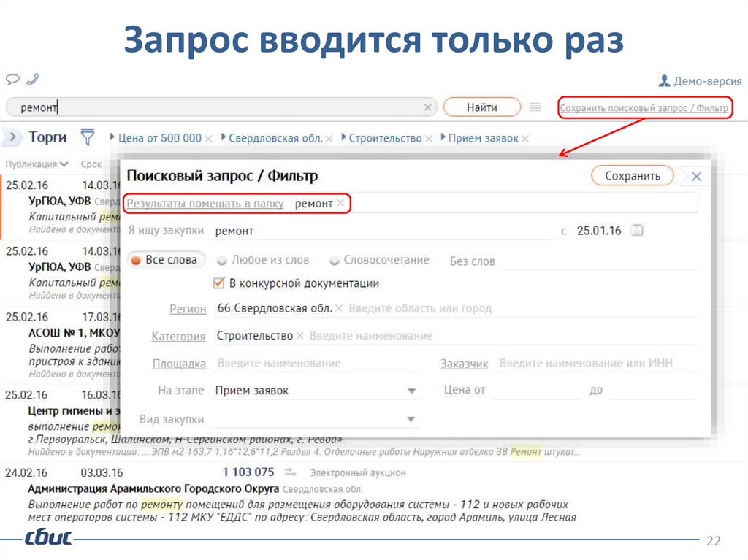Viewport: 748px width, 560px height.
Task: Uncheck В конкурсной документации checkbox
Action: 218,283
